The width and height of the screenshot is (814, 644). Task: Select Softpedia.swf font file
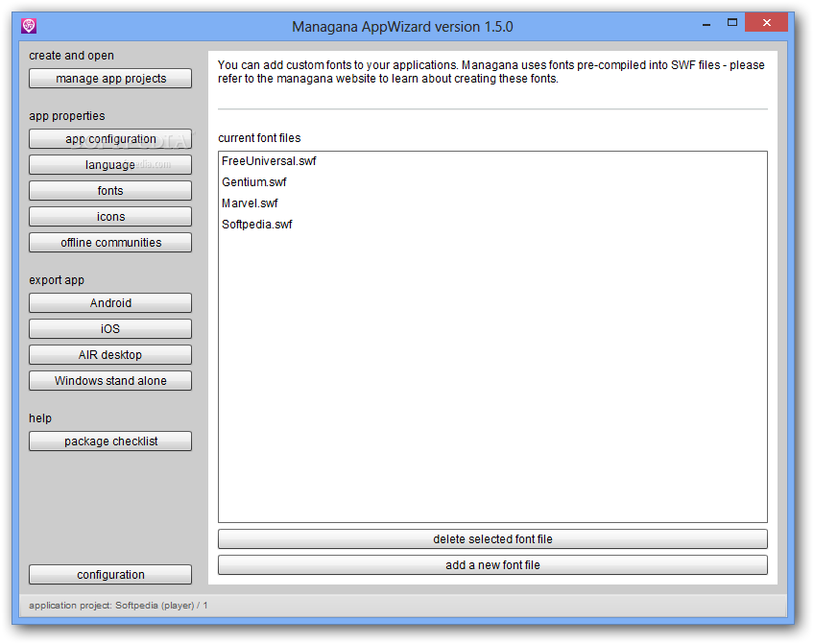(x=492, y=225)
